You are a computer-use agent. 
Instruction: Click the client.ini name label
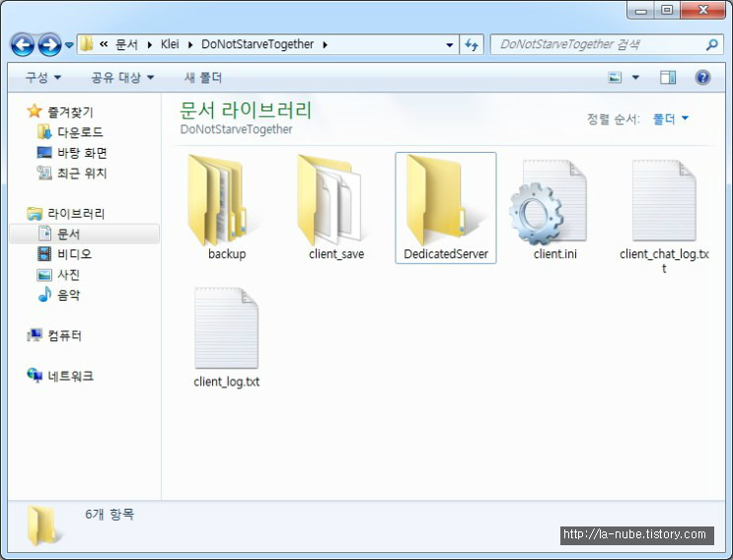[x=555, y=254]
